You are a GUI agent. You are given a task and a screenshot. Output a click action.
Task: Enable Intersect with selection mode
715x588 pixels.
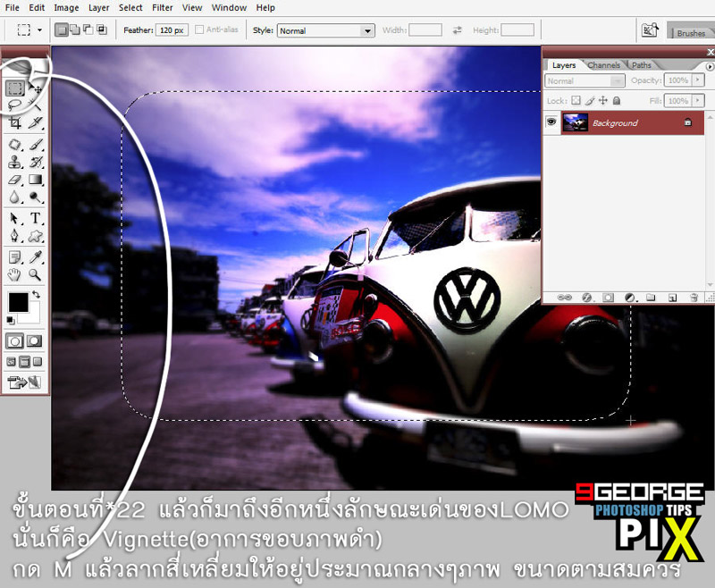pos(102,30)
